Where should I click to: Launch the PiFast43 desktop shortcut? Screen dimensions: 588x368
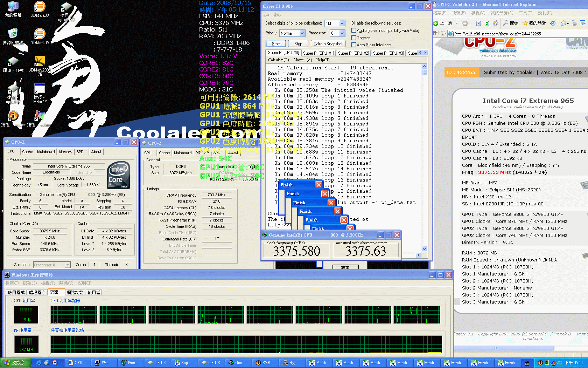click(40, 93)
